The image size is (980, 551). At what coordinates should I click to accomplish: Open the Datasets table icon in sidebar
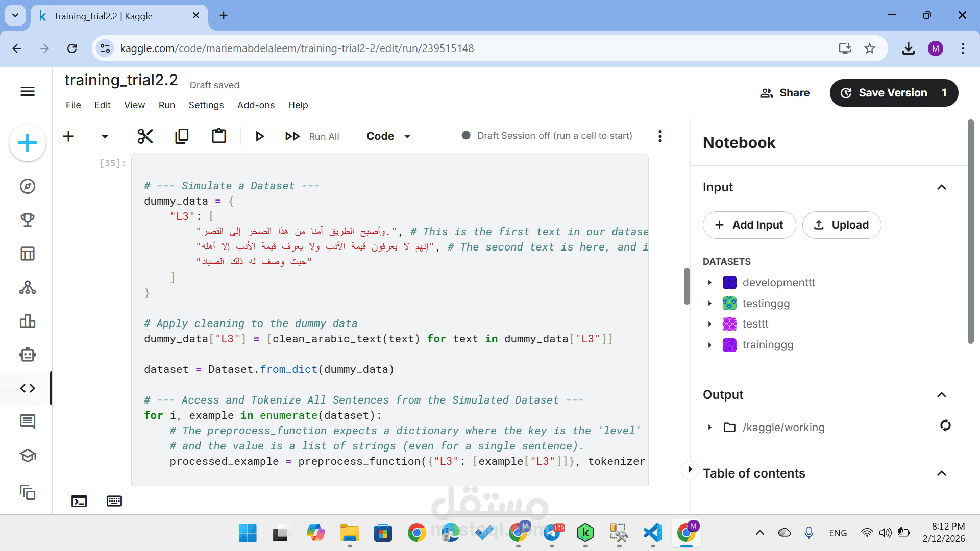point(28,254)
